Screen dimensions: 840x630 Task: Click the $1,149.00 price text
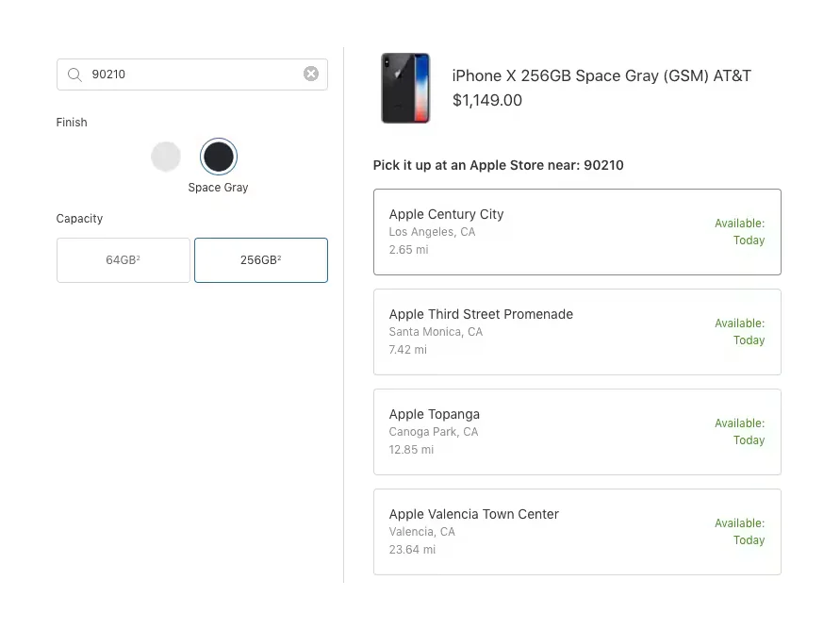tap(487, 101)
